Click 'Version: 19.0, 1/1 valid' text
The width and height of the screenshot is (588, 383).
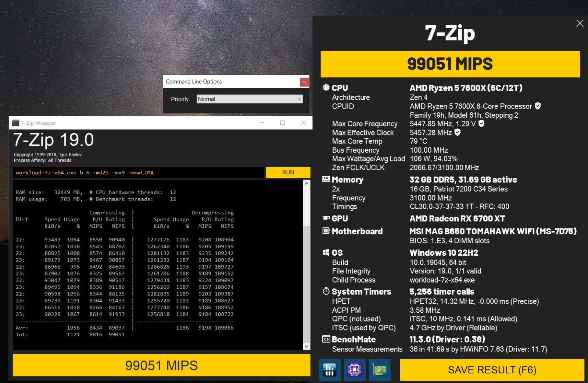[445, 271]
